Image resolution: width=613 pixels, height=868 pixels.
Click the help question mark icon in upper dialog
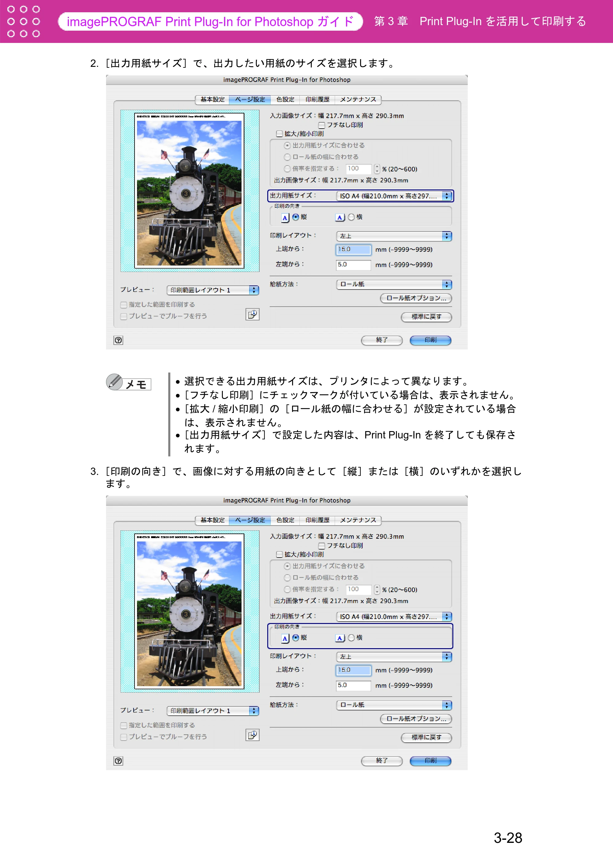tap(118, 340)
